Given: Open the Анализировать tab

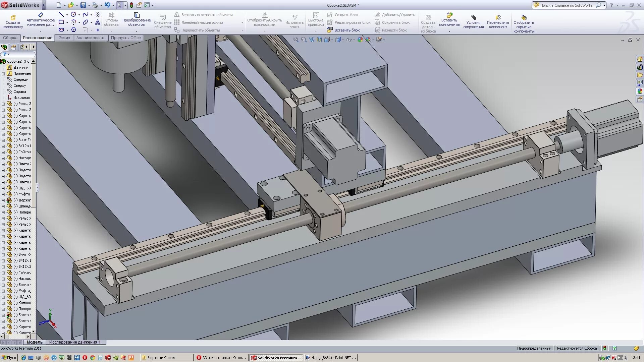Looking at the screenshot, I should pos(91,38).
